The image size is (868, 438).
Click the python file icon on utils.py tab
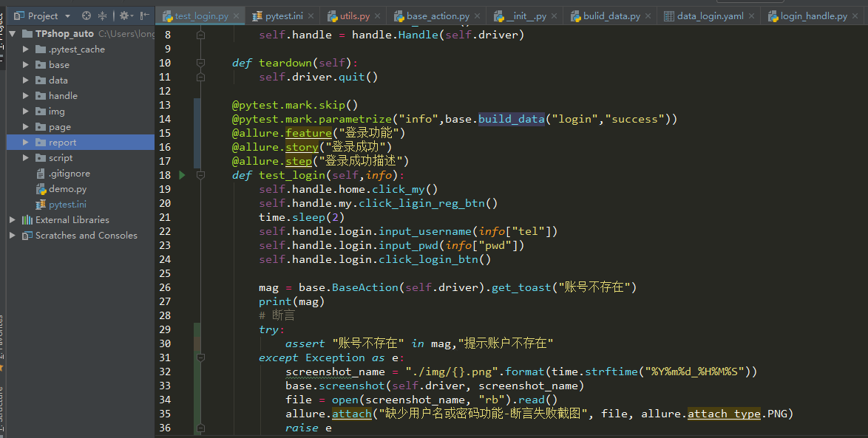[x=332, y=16]
